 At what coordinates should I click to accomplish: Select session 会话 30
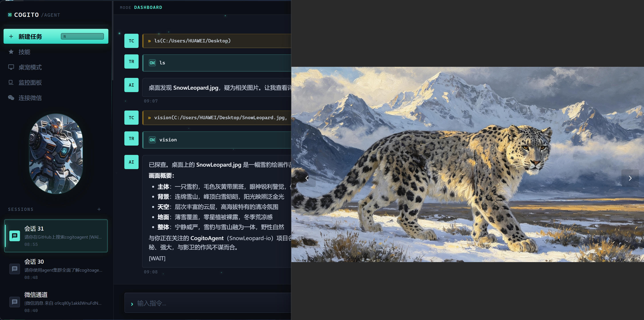coord(56,269)
